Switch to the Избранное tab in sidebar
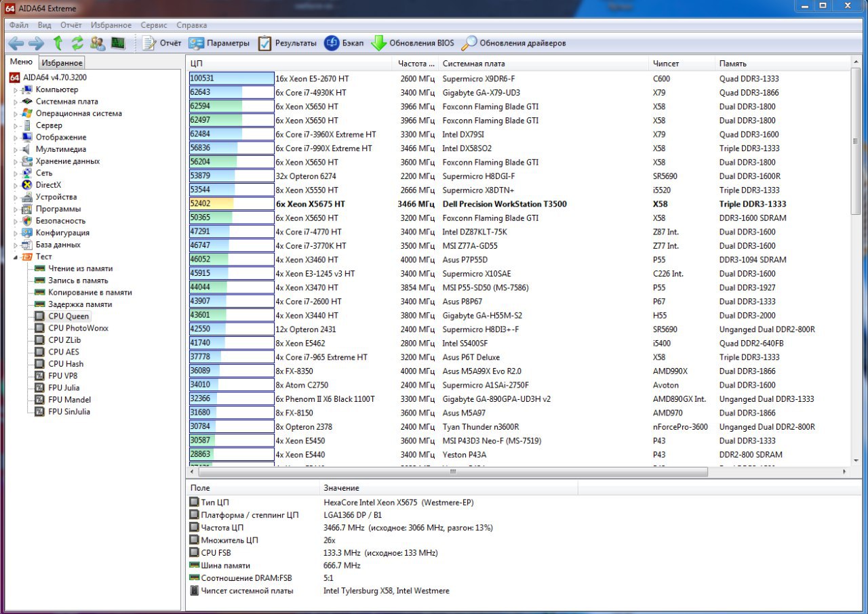The width and height of the screenshot is (868, 614). (x=62, y=63)
